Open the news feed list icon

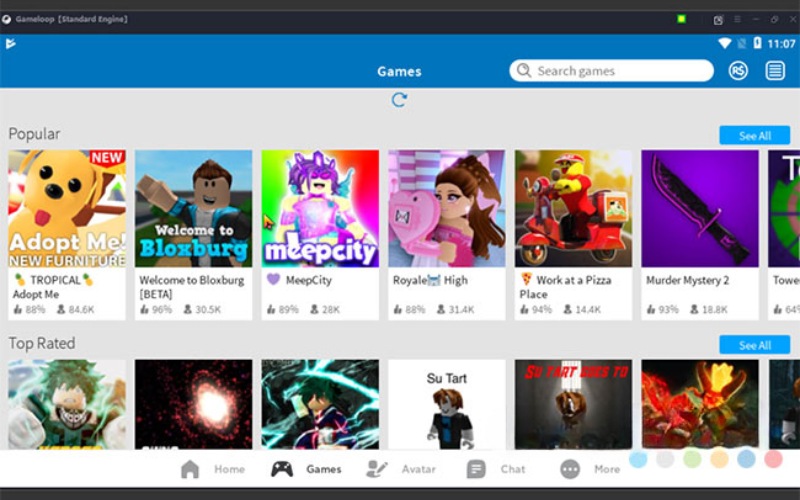click(x=774, y=70)
